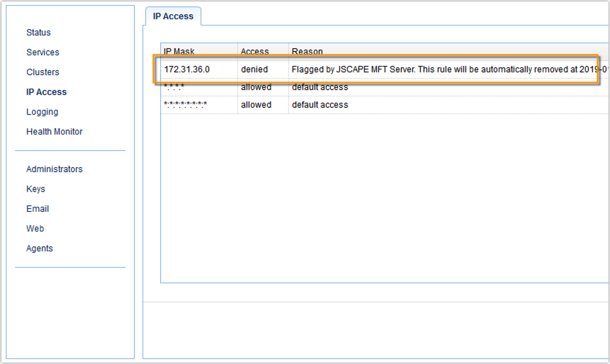Open the Keys section
The height and width of the screenshot is (364, 610).
tap(35, 189)
